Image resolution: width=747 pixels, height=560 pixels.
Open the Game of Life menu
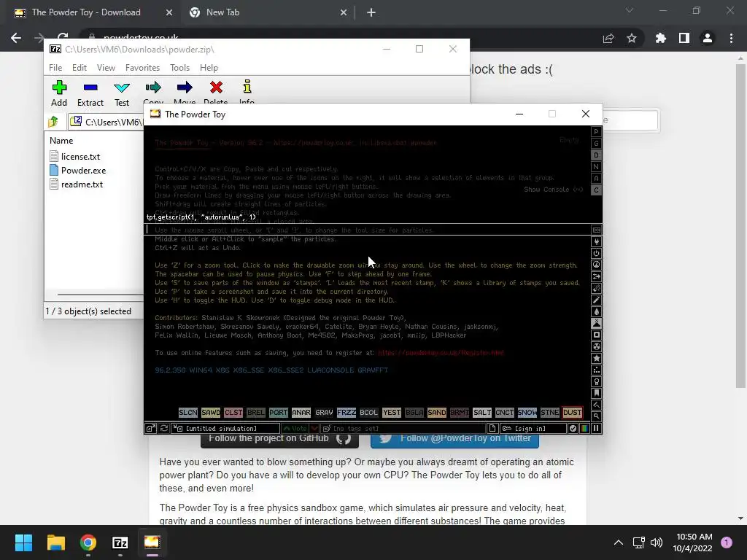596,370
